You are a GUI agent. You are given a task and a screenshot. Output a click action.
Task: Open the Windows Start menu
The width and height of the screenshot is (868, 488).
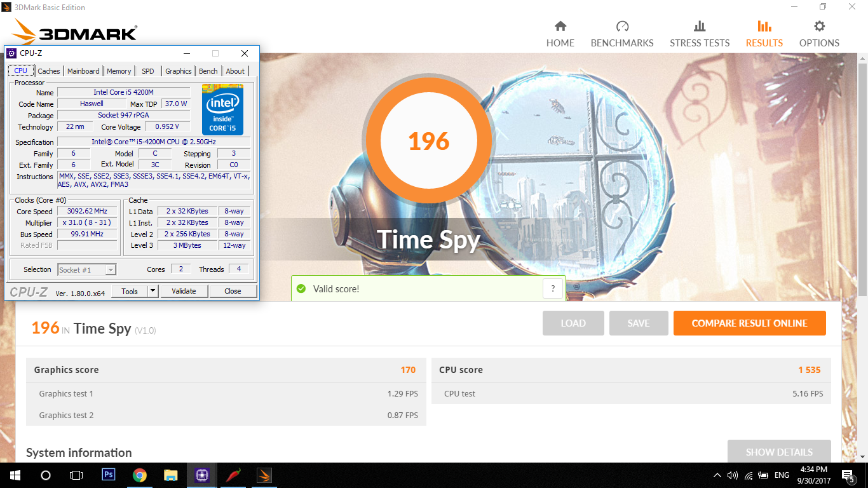click(x=15, y=475)
